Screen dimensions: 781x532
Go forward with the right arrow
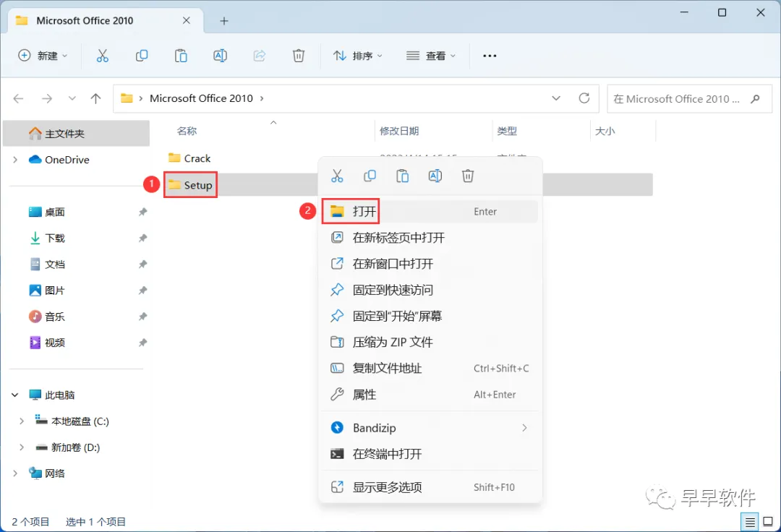(47, 98)
